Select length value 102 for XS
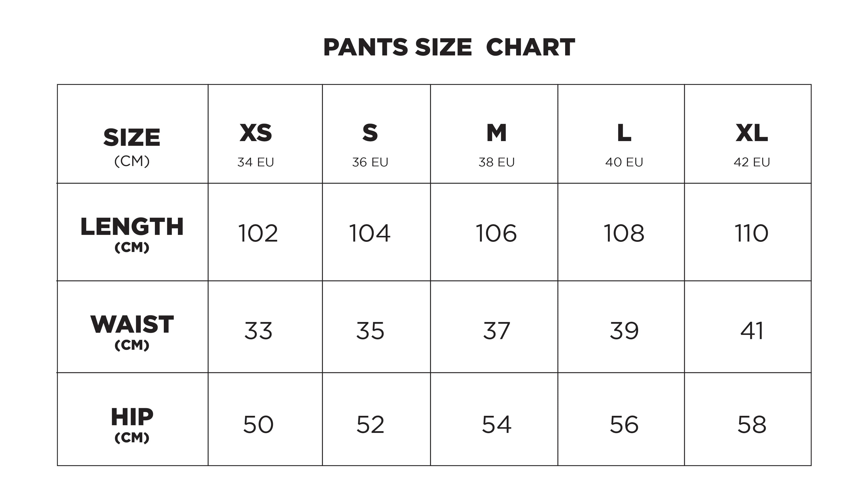868x497 pixels. pyautogui.click(x=258, y=233)
